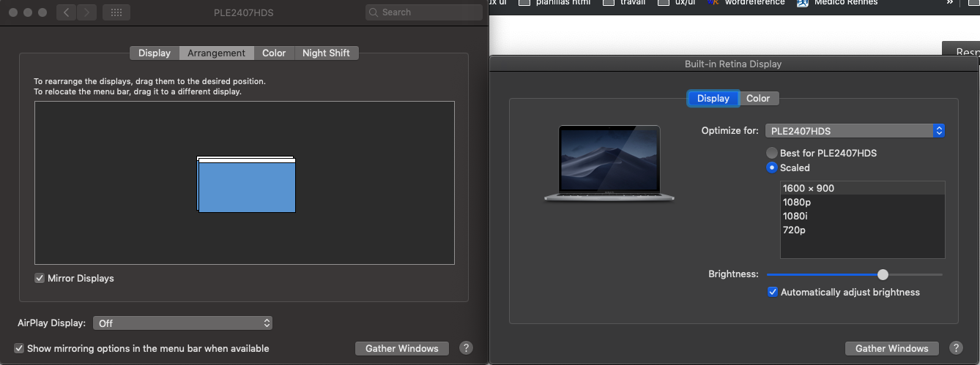Open help in PLE2407HDS window
Image resolution: width=980 pixels, height=365 pixels.
466,348
